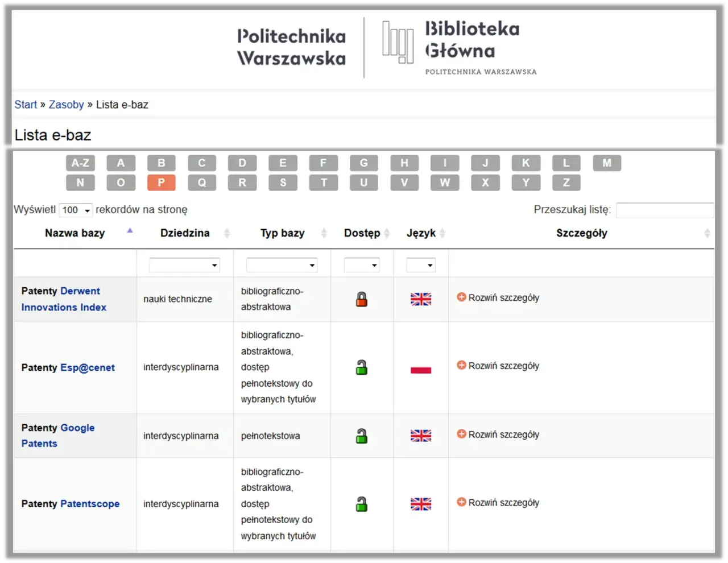Select the P letter filter button
This screenshot has width=728, height=563.
click(161, 183)
